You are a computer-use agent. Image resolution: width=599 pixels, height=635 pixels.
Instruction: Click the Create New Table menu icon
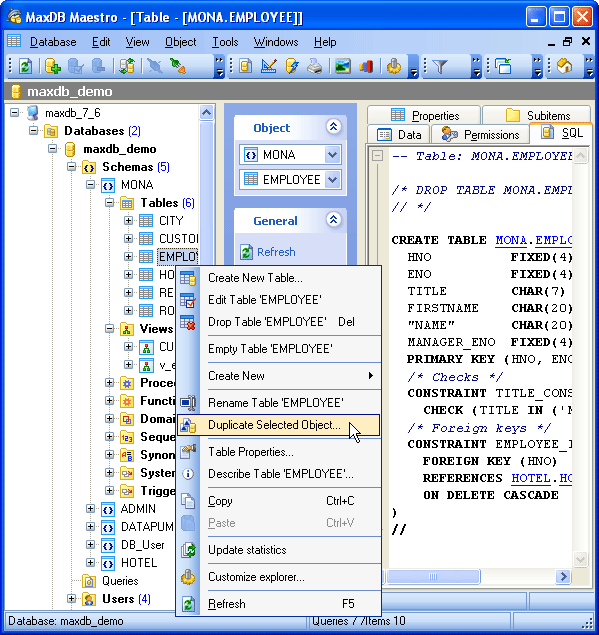coord(188,278)
